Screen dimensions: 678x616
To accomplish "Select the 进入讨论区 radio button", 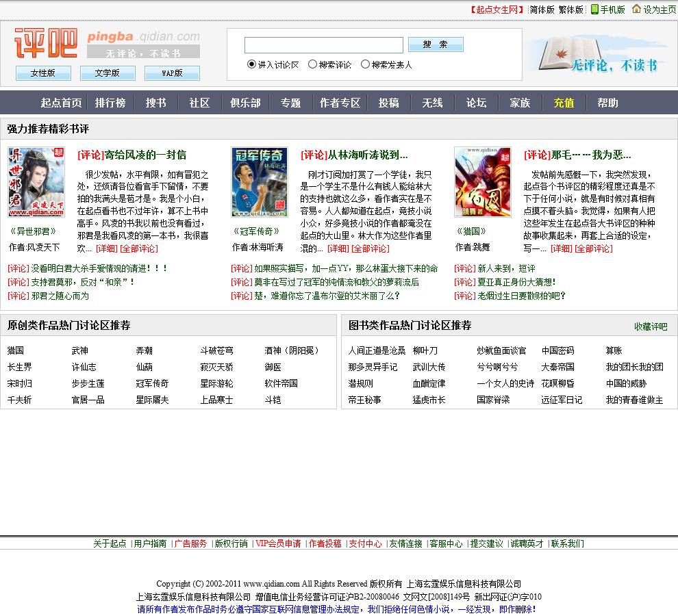I will tap(251, 64).
